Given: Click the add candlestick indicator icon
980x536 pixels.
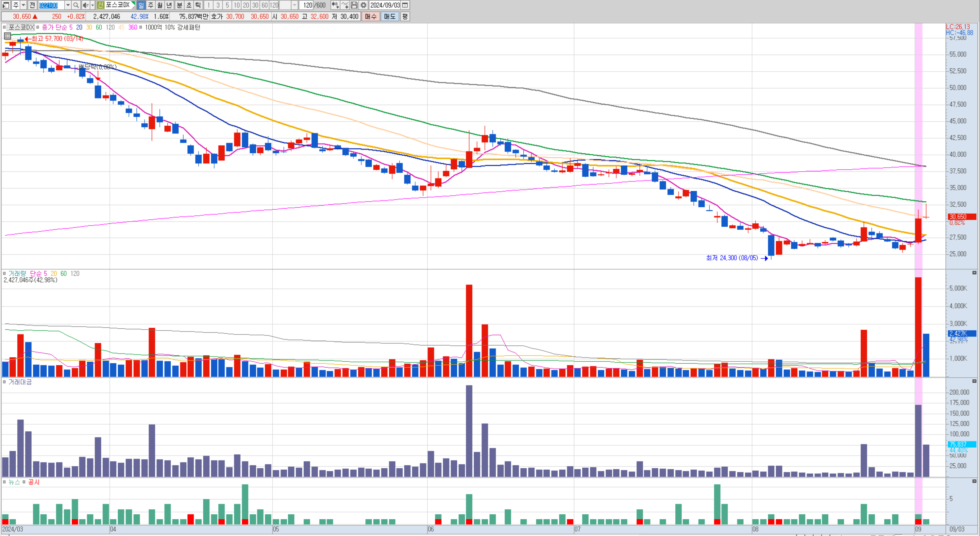Looking at the screenshot, I should click(335, 5).
